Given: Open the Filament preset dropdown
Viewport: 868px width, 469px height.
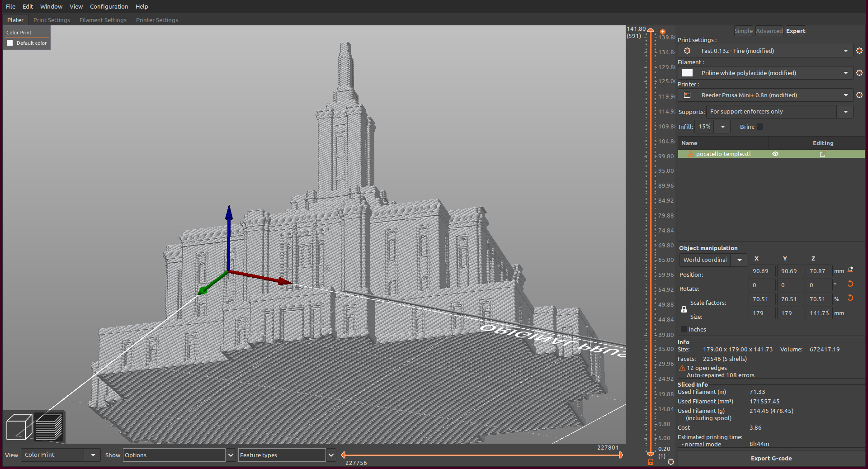Looking at the screenshot, I should pyautogui.click(x=765, y=73).
